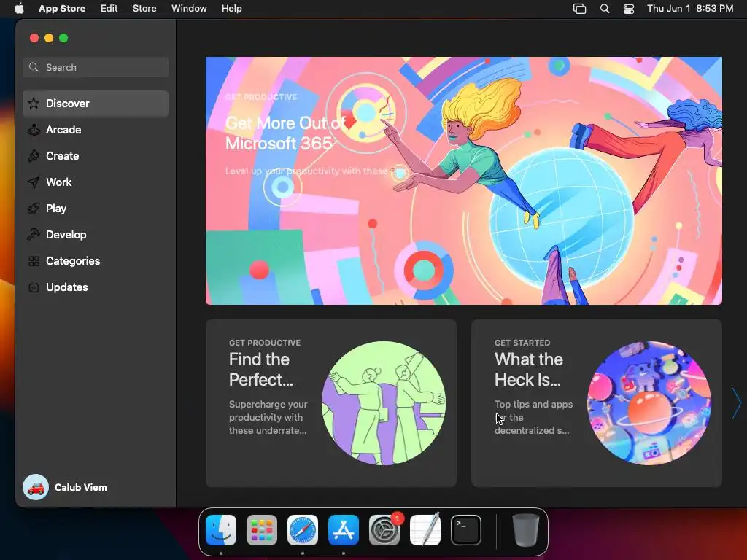Open Finder from the Dock
This screenshot has height=560, width=747.
click(x=221, y=530)
